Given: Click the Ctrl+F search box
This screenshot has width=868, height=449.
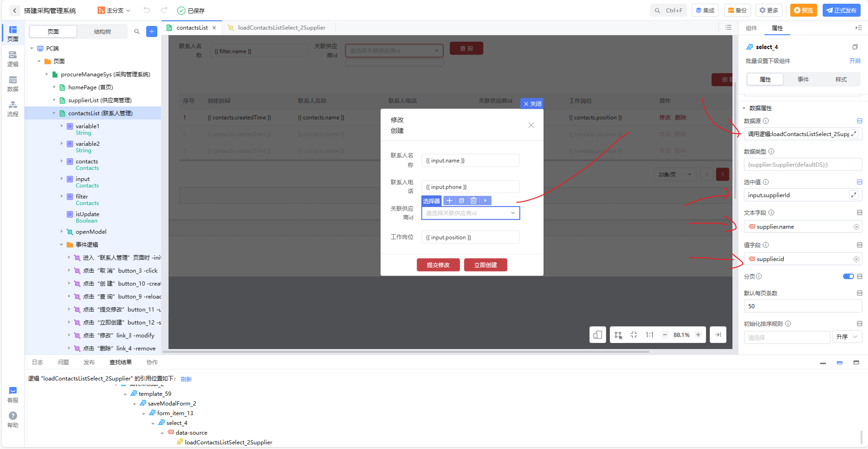Looking at the screenshot, I should tap(669, 10).
